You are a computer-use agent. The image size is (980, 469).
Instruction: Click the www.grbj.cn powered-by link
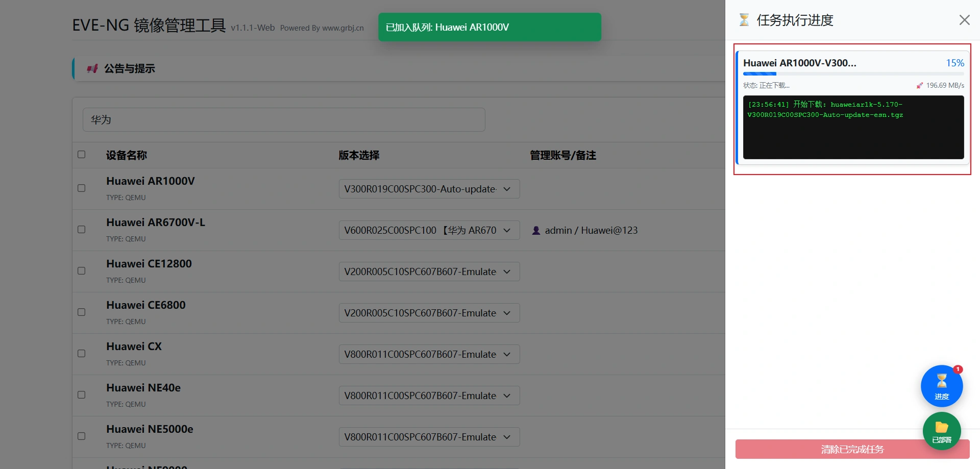[x=343, y=28]
